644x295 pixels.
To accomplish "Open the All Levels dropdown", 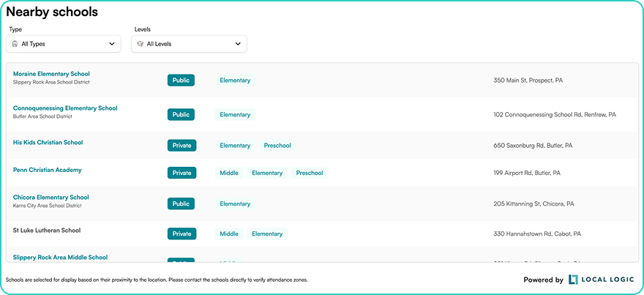I will [189, 44].
